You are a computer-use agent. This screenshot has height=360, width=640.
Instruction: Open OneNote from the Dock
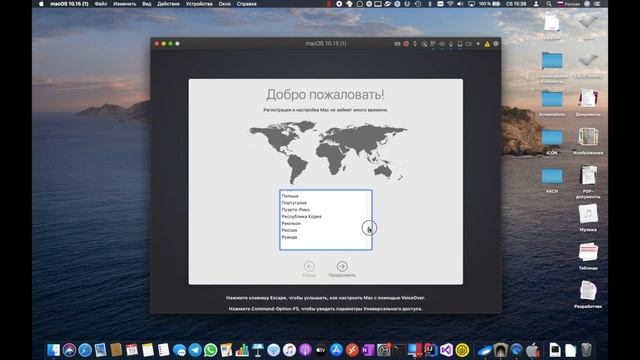(368, 350)
